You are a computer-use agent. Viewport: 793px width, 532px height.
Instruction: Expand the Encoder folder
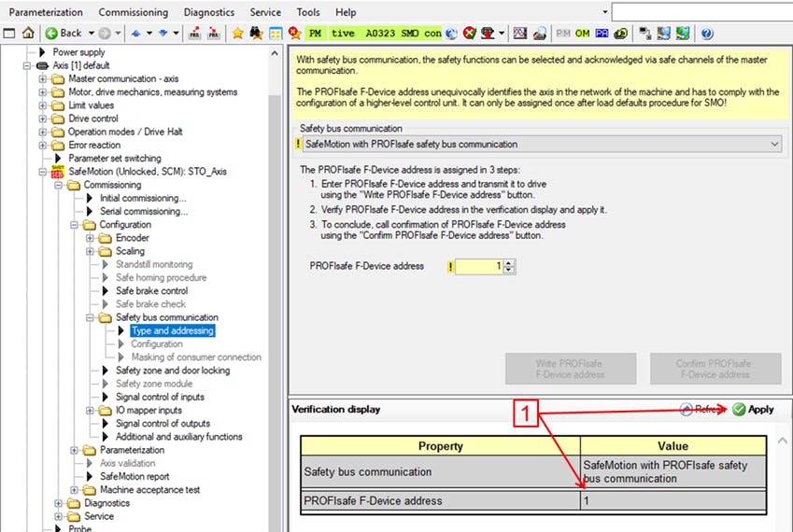point(90,238)
